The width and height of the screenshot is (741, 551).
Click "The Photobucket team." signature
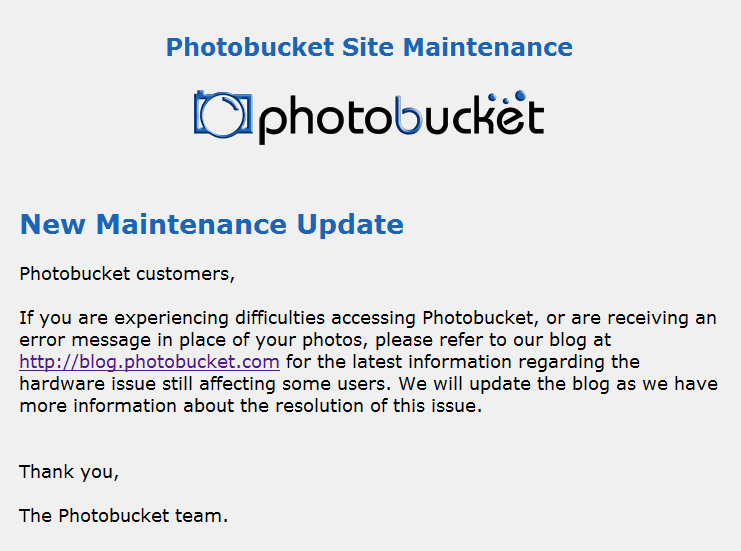click(124, 516)
